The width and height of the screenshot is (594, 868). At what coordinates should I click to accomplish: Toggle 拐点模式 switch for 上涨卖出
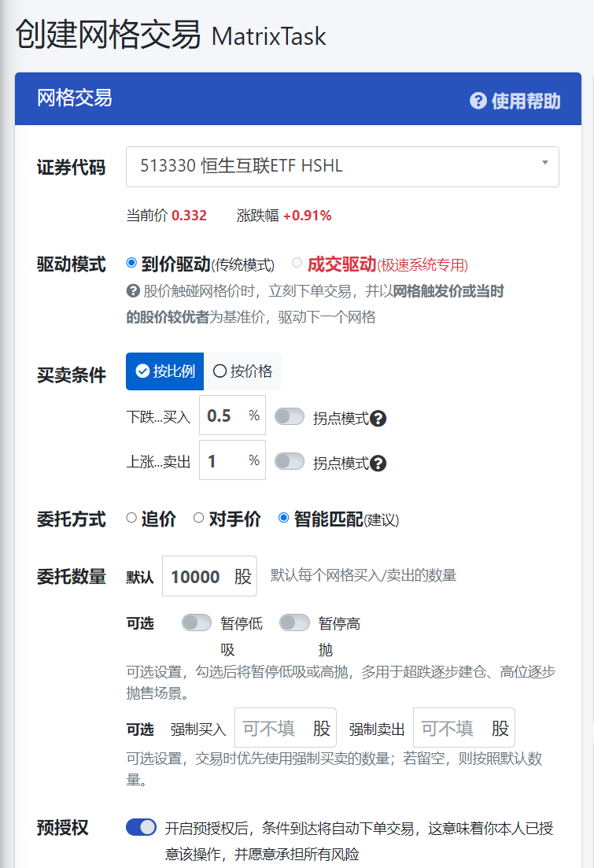click(289, 461)
